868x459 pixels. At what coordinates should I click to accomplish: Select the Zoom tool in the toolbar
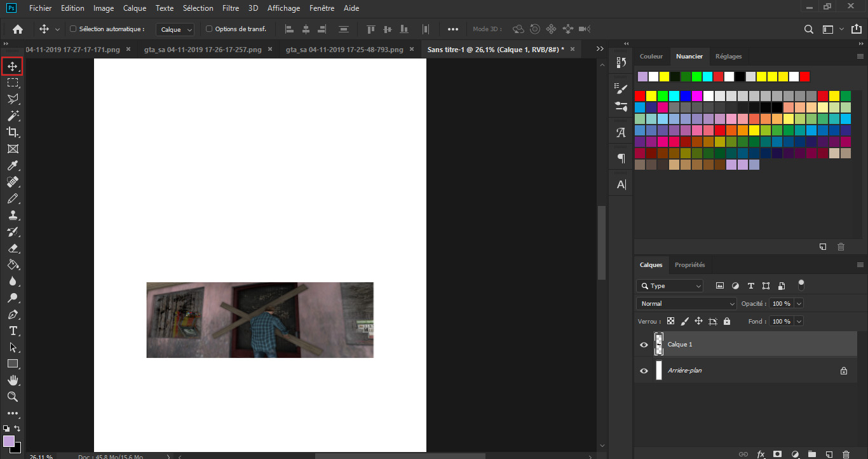coord(12,397)
